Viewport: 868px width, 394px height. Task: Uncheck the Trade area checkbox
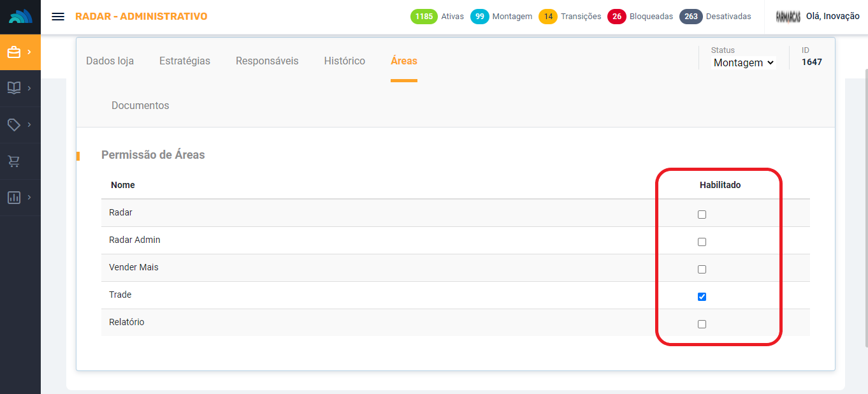pos(702,296)
